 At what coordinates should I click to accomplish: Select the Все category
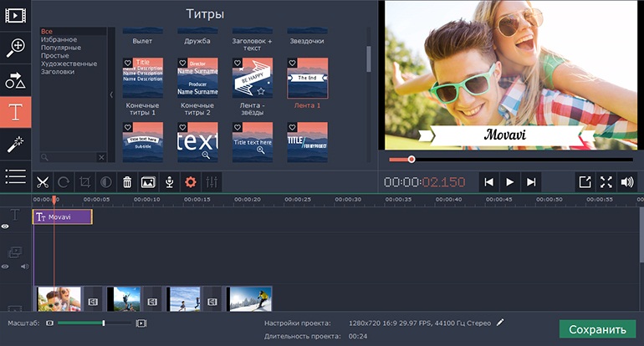(x=46, y=31)
